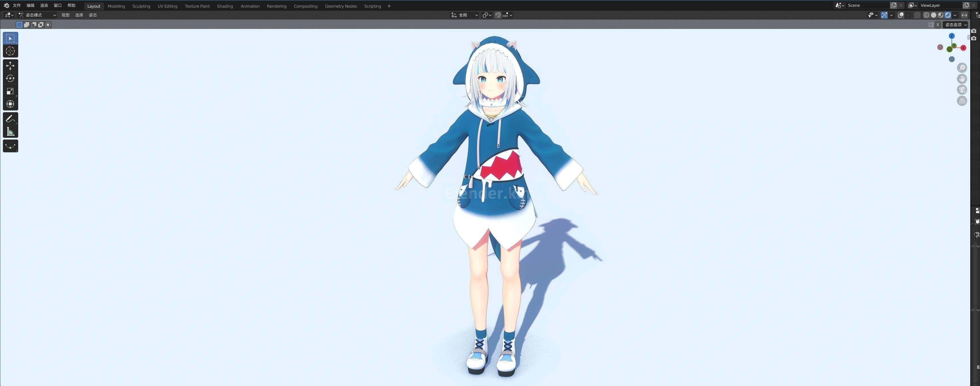Click the Scene name field
This screenshot has width=980, height=386.
tap(868, 5)
